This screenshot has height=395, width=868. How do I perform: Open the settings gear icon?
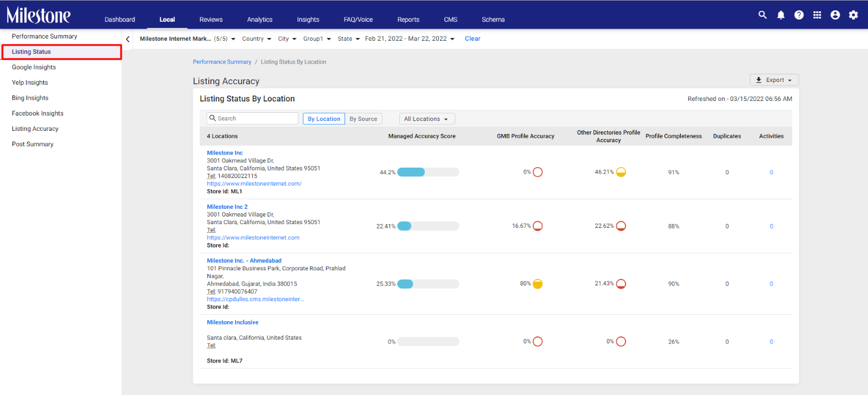point(853,15)
